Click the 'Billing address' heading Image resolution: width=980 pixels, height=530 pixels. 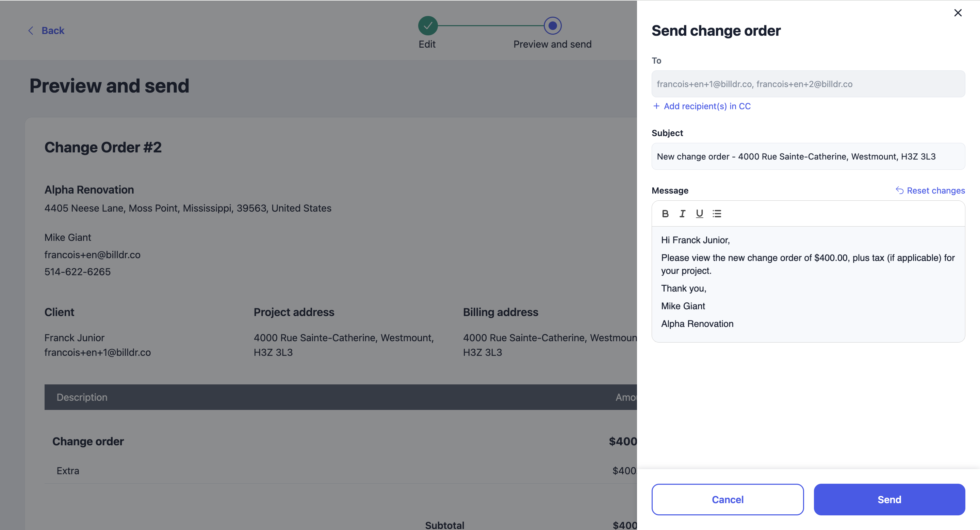500,312
